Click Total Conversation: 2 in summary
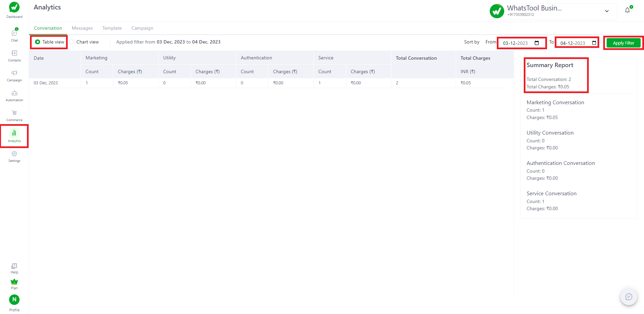Screen dimensions: 644x314 coord(549,79)
